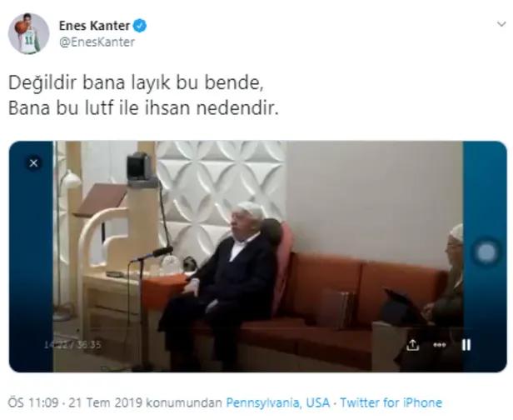Click the second line ending ihsan nedendir
The width and height of the screenshot is (513, 420).
click(x=143, y=108)
